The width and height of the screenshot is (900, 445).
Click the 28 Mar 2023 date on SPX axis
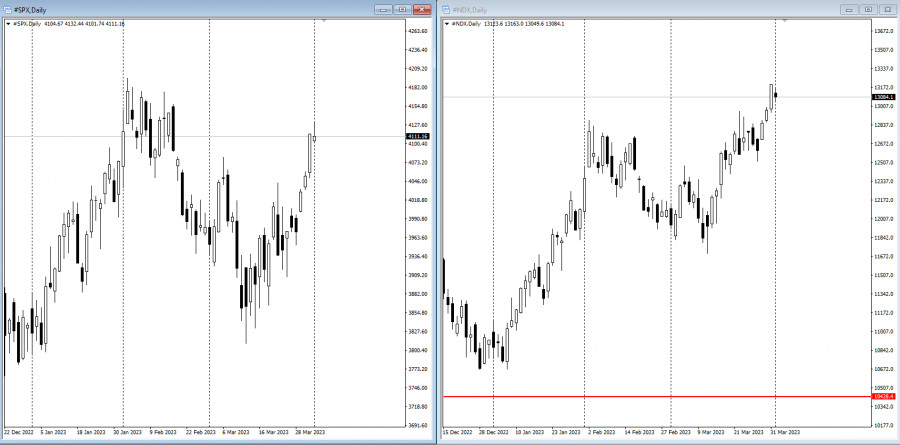point(311,432)
